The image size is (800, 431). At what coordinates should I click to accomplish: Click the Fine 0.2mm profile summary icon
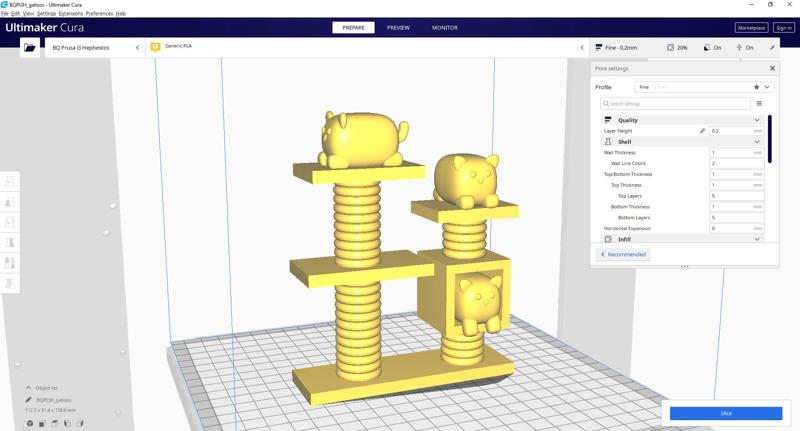point(598,47)
